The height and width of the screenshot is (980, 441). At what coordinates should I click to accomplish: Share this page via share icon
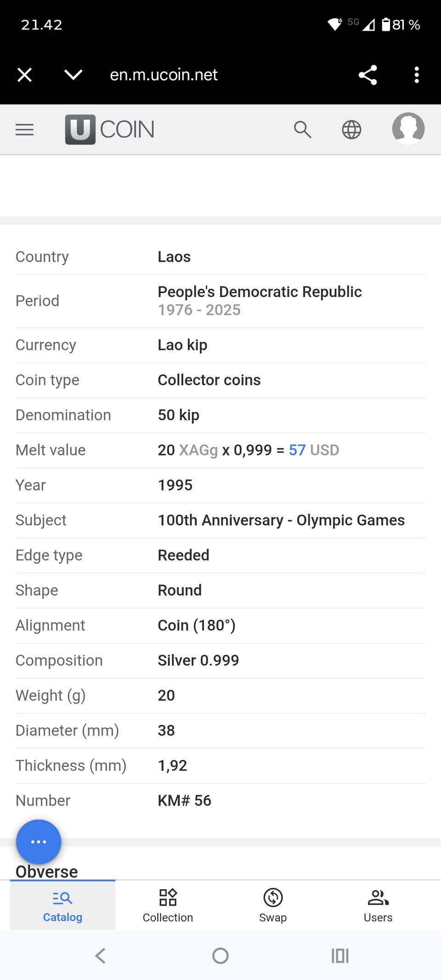coord(368,75)
